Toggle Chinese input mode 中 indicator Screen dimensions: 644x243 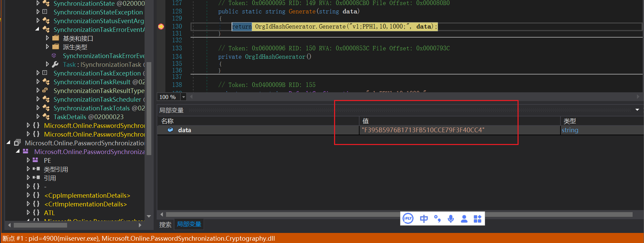click(x=424, y=219)
